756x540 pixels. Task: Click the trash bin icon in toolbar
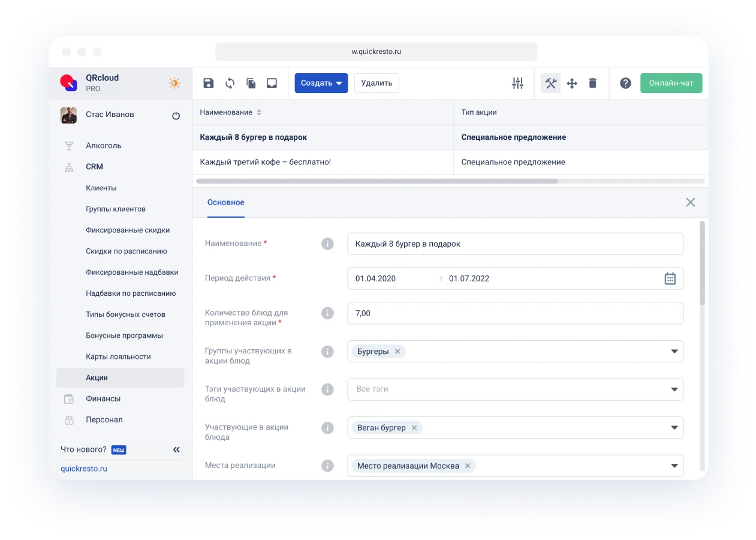pyautogui.click(x=593, y=83)
